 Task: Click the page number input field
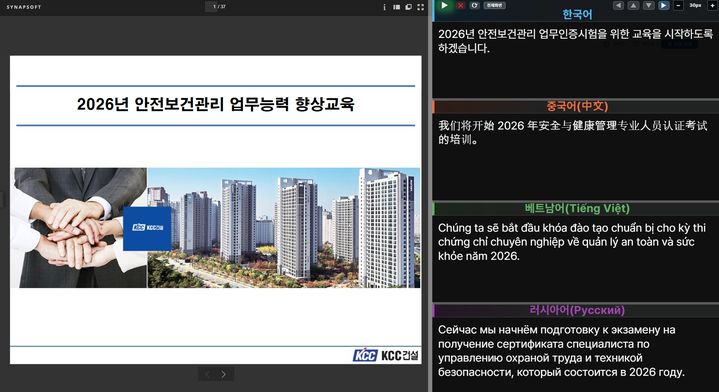(211, 6)
